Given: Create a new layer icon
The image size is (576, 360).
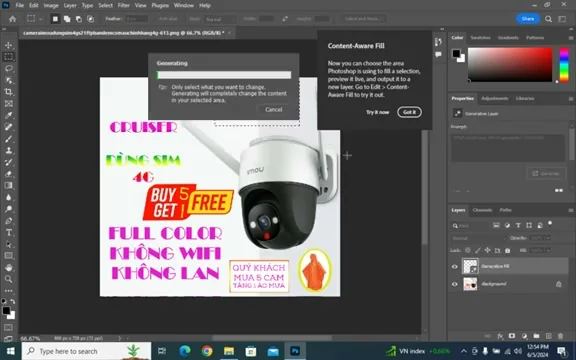Looking at the screenshot, I should click(x=548, y=336).
